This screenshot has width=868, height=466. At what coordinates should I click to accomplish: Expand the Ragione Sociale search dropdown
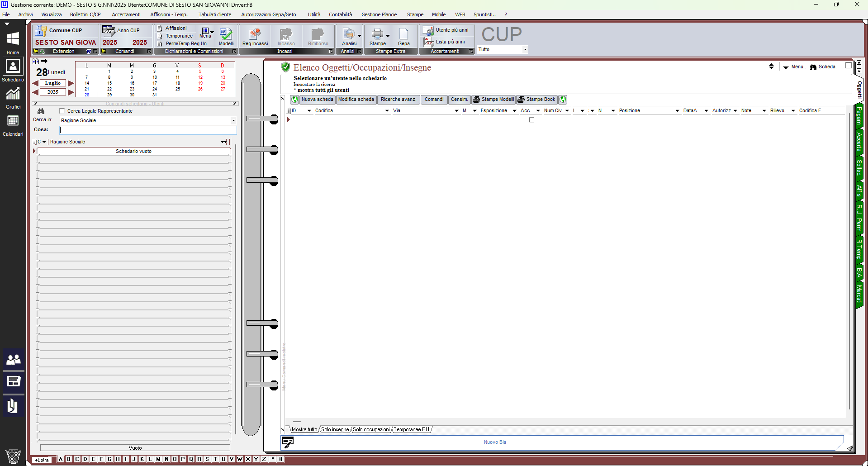pos(233,121)
